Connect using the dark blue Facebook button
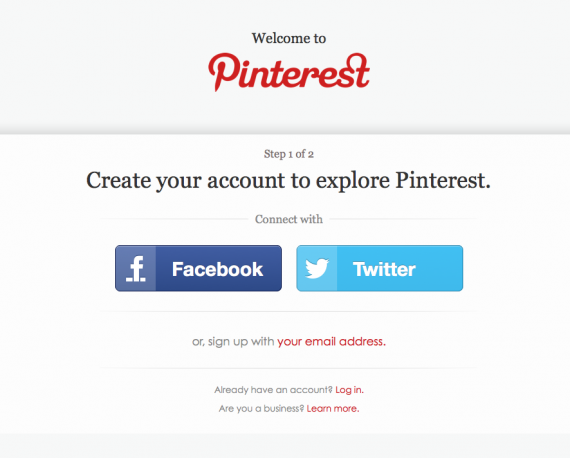The height and width of the screenshot is (458, 570). pyautogui.click(x=198, y=268)
